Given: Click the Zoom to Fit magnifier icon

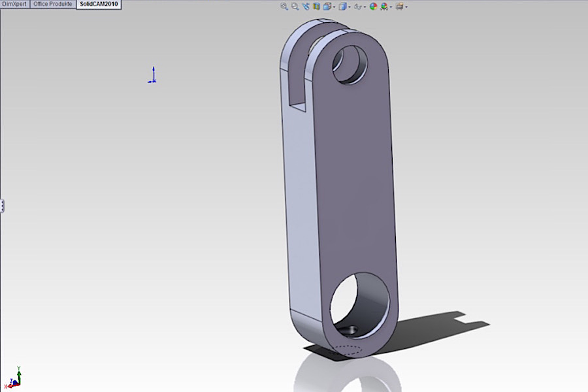Looking at the screenshot, I should point(284,7).
